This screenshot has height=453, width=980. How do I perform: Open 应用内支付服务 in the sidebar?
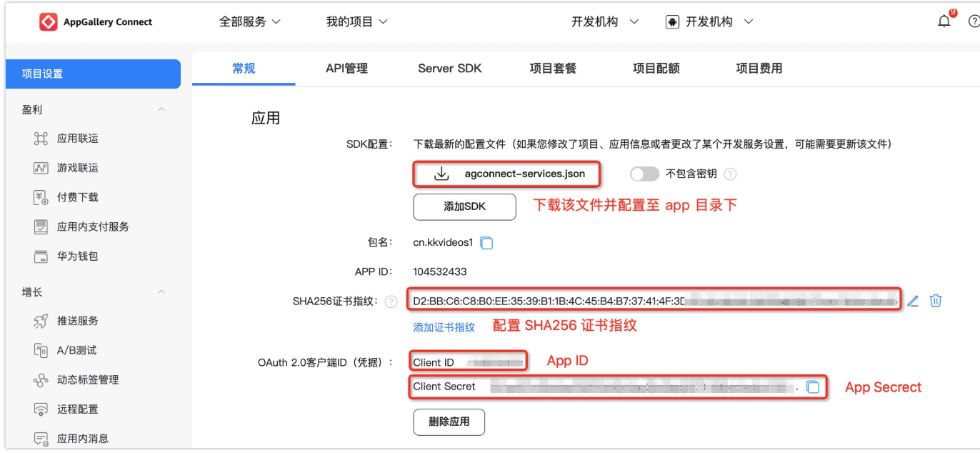click(93, 226)
